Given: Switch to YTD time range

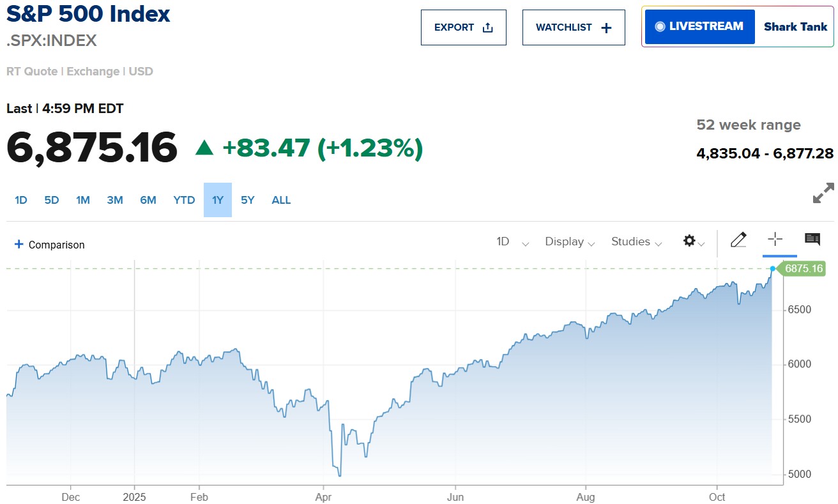Looking at the screenshot, I should point(184,200).
